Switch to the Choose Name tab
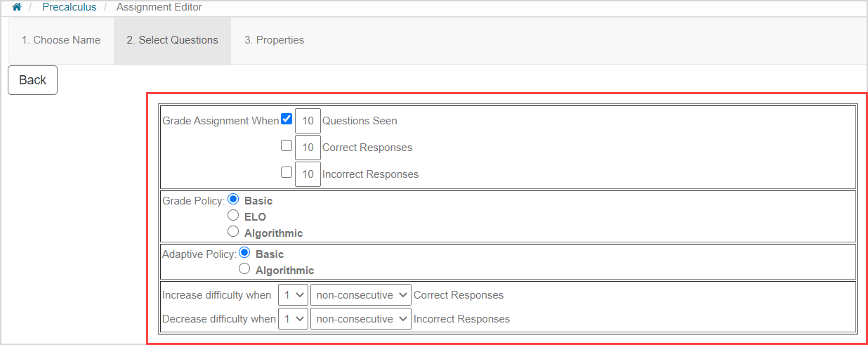 click(x=61, y=40)
